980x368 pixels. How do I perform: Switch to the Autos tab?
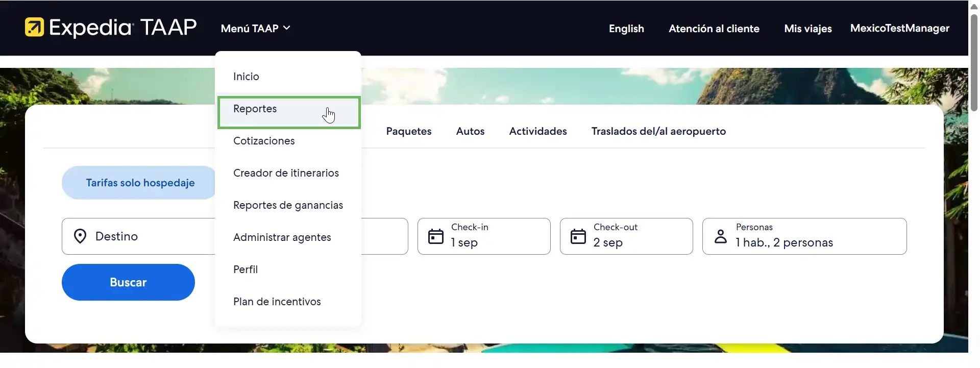[x=470, y=132]
